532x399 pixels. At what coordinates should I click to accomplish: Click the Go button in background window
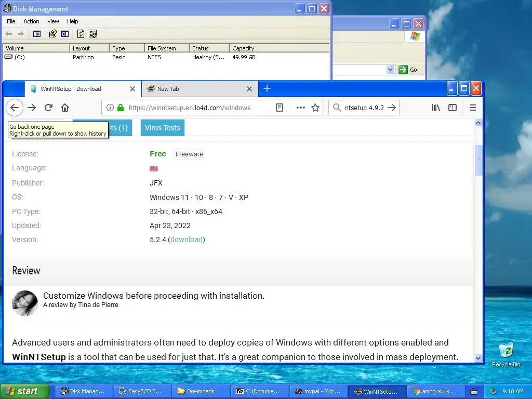pos(408,70)
